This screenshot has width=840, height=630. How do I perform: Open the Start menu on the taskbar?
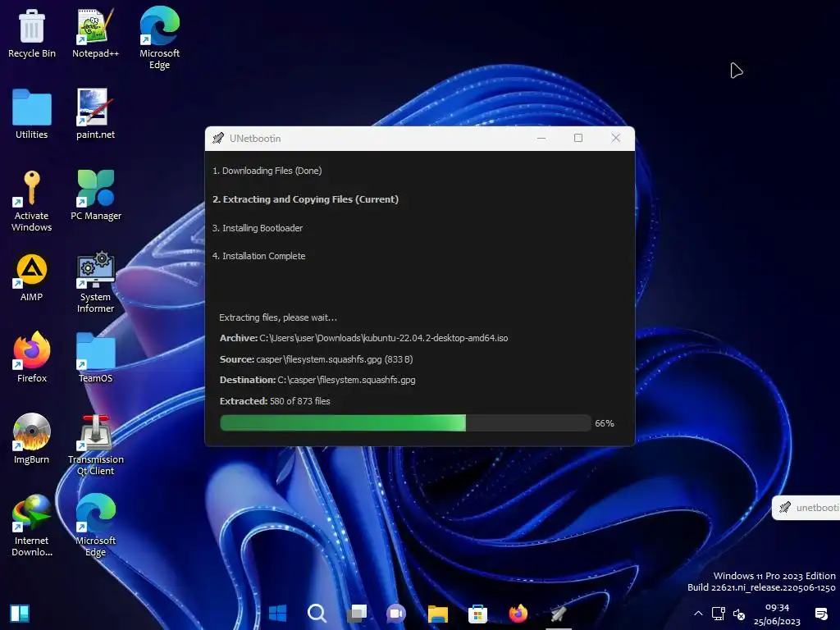pyautogui.click(x=277, y=613)
